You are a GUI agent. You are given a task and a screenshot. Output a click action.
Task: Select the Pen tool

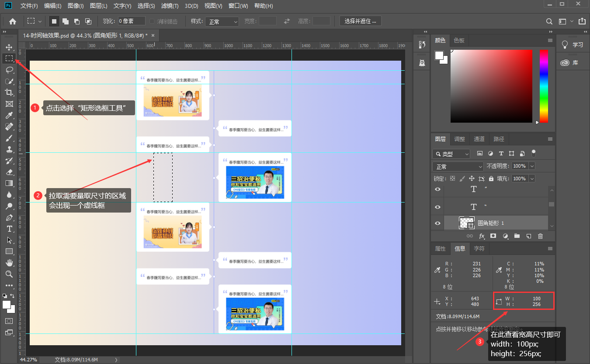tap(9, 217)
